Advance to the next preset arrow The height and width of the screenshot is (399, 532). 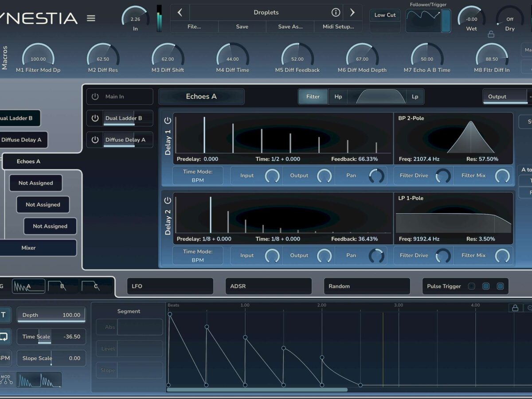pyautogui.click(x=352, y=12)
